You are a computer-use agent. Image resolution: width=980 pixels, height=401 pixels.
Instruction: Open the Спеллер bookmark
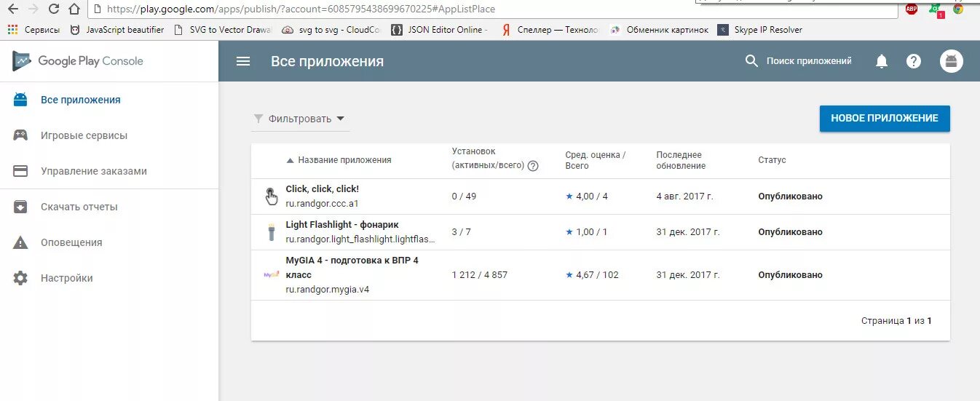pyautogui.click(x=549, y=30)
